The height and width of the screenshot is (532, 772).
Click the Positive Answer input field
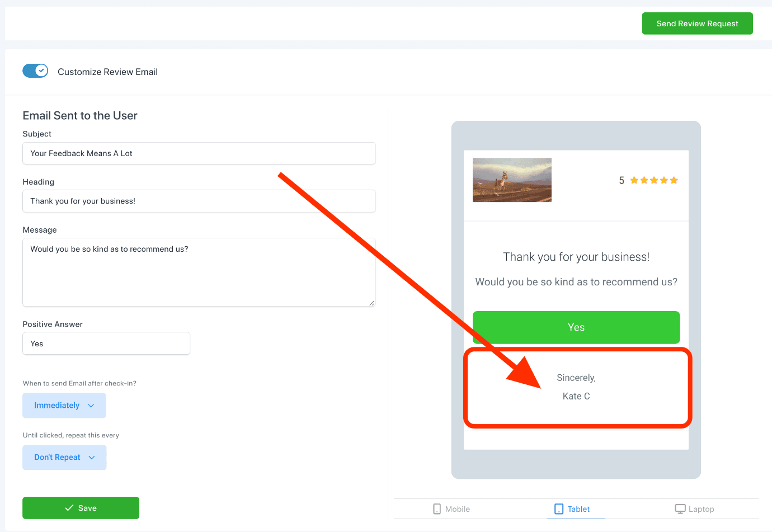coord(106,343)
